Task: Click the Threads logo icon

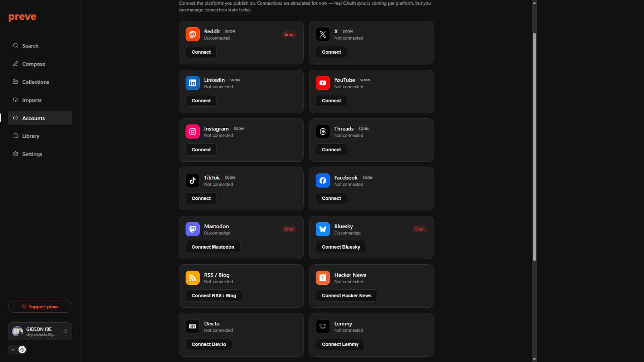Action: click(323, 132)
